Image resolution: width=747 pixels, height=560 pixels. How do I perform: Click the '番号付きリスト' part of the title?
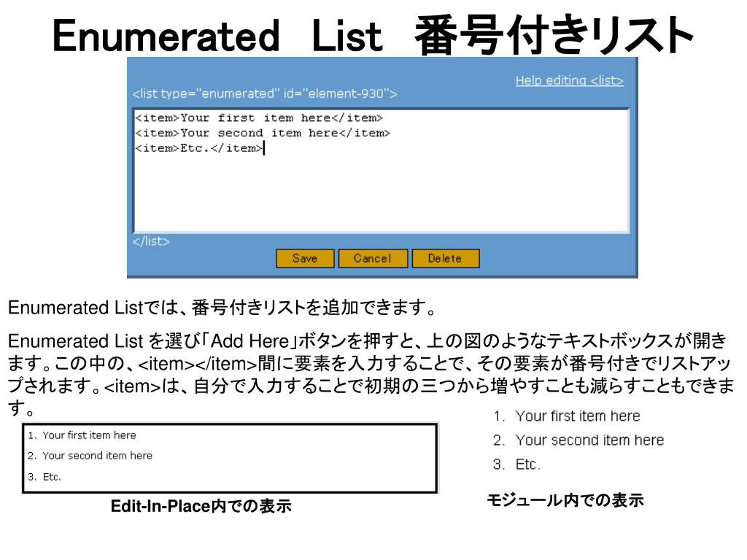click(554, 36)
